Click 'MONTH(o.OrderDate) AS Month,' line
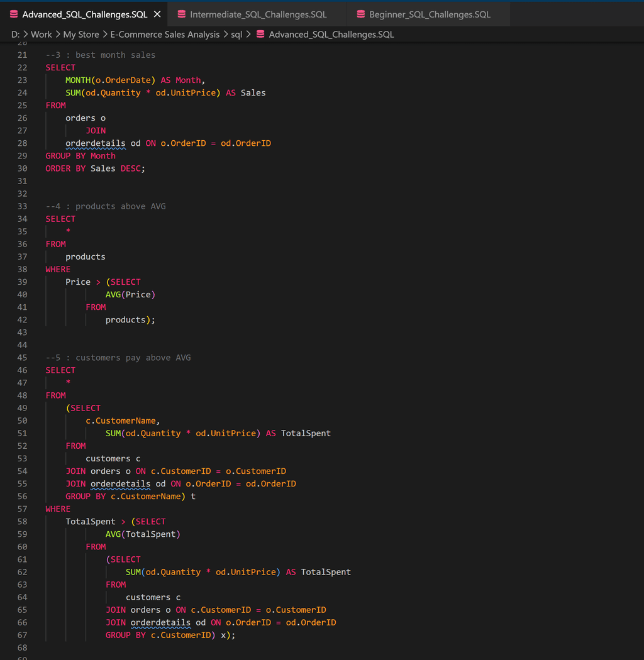Image resolution: width=644 pixels, height=660 pixels. click(x=135, y=80)
